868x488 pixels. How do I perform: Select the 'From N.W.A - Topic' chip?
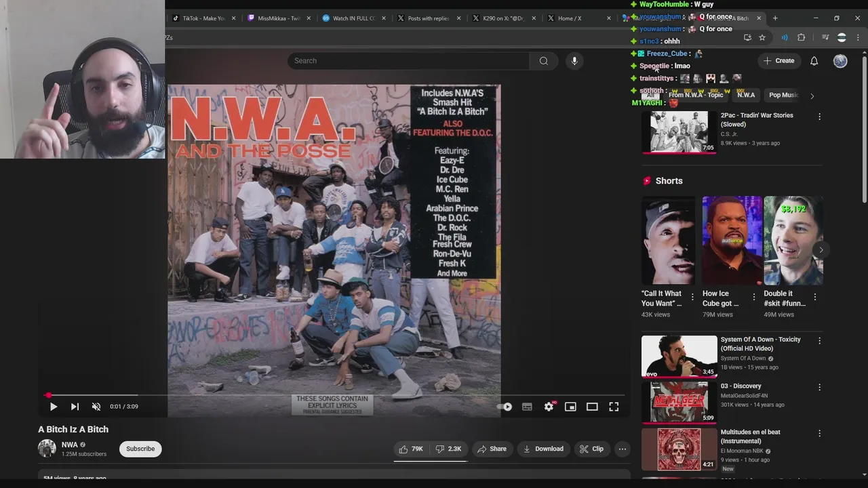click(x=696, y=95)
